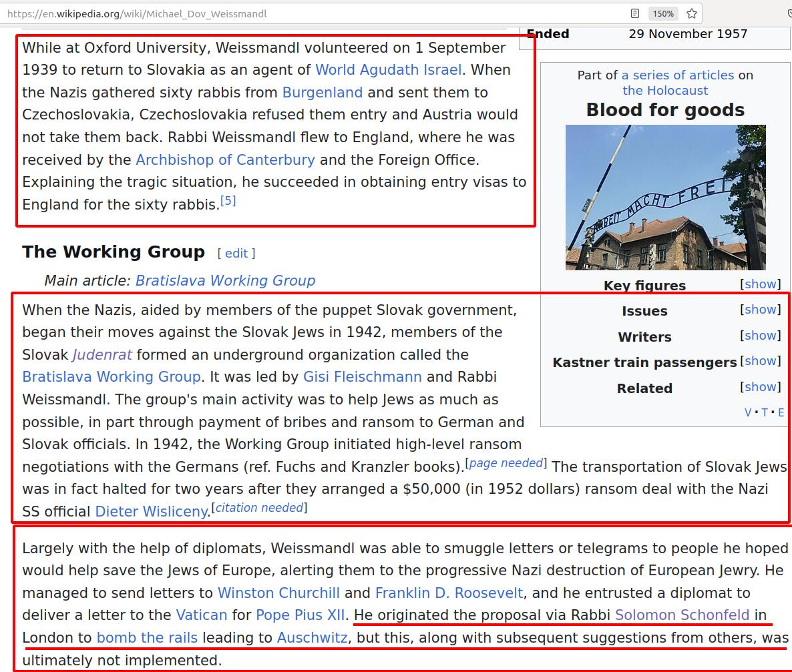The width and height of the screenshot is (792, 672).
Task: Edit The Working Group section
Action: click(x=236, y=253)
